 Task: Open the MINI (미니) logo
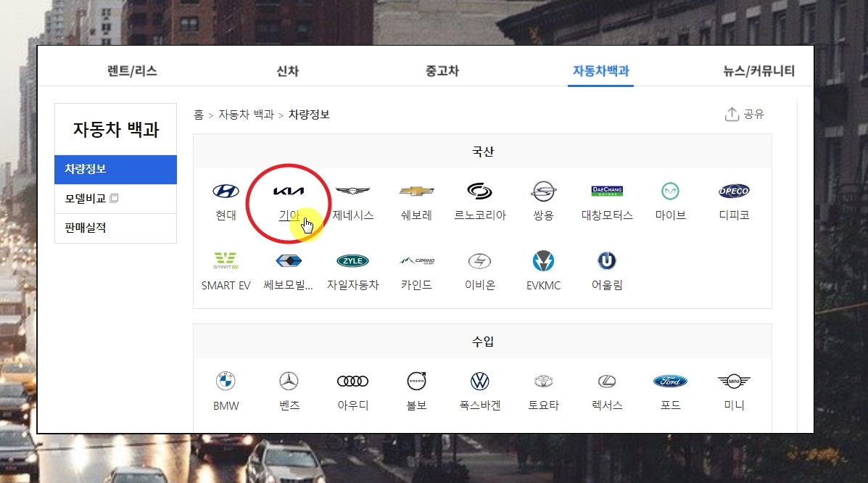[734, 381]
